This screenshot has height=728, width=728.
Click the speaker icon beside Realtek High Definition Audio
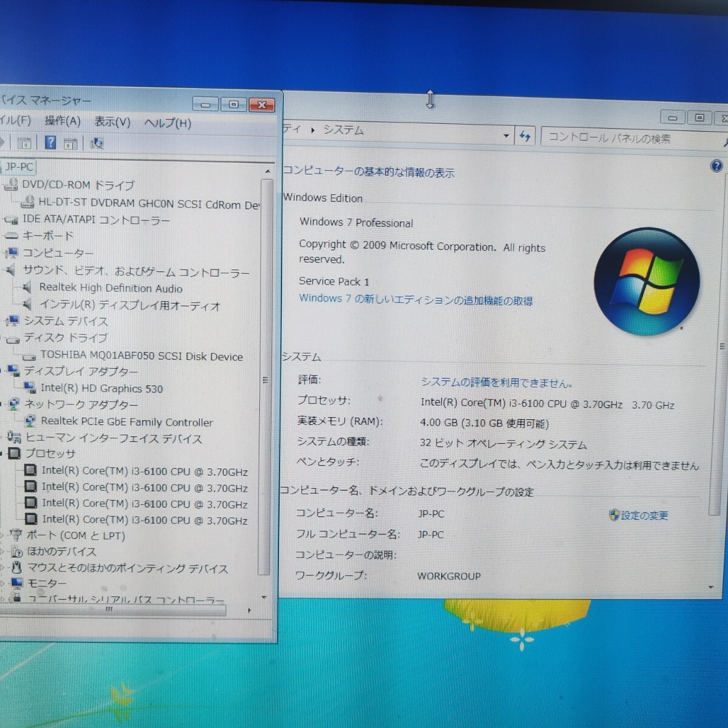(27, 288)
